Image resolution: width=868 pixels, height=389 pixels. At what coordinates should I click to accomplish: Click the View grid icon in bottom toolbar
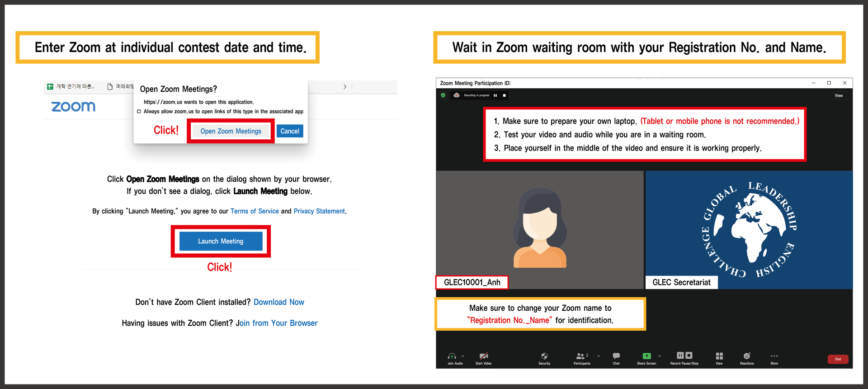719,356
